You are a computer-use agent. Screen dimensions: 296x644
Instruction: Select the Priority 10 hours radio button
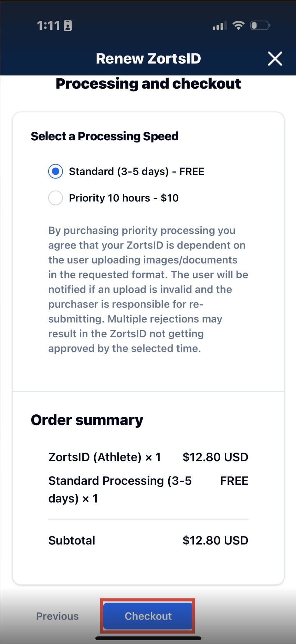click(55, 198)
